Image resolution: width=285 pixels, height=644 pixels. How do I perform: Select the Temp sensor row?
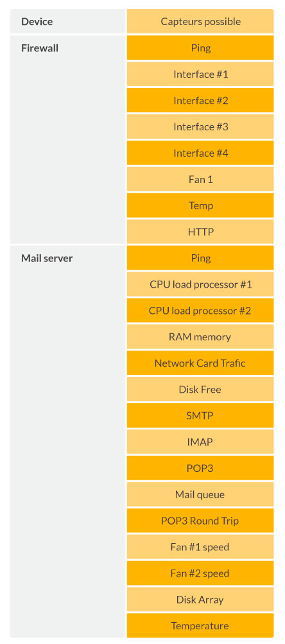200,205
